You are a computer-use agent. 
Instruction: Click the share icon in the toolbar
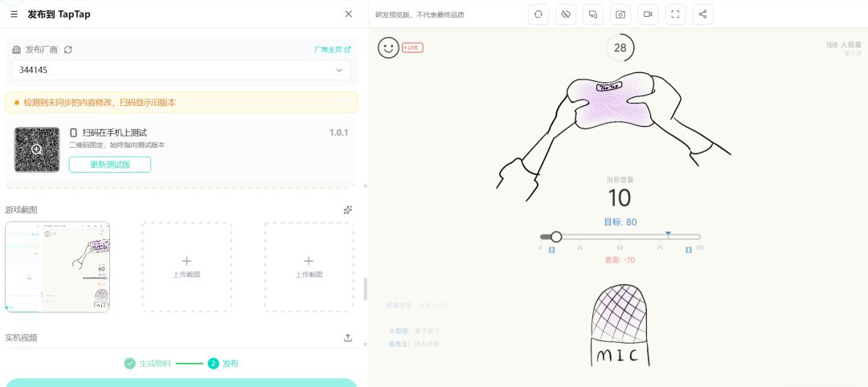[702, 14]
